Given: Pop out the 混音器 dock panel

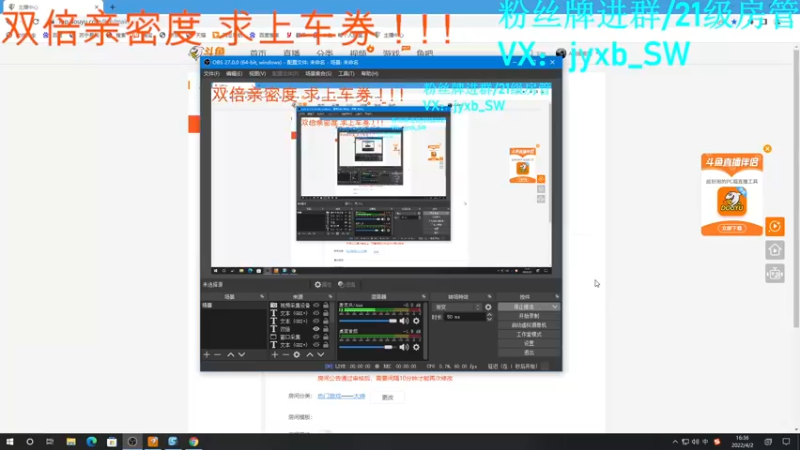Looking at the screenshot, I should point(423,296).
